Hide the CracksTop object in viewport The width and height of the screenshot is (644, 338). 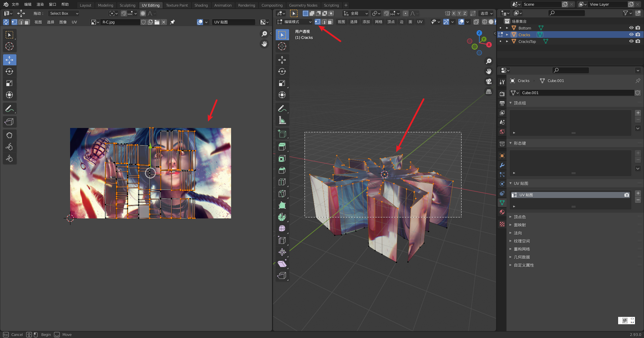[x=631, y=41]
